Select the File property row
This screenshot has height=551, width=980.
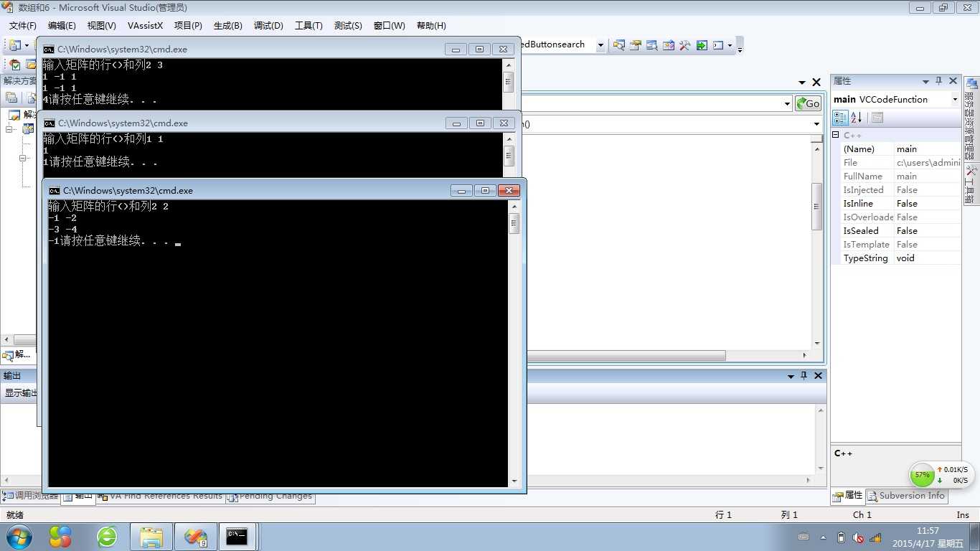tap(901, 163)
